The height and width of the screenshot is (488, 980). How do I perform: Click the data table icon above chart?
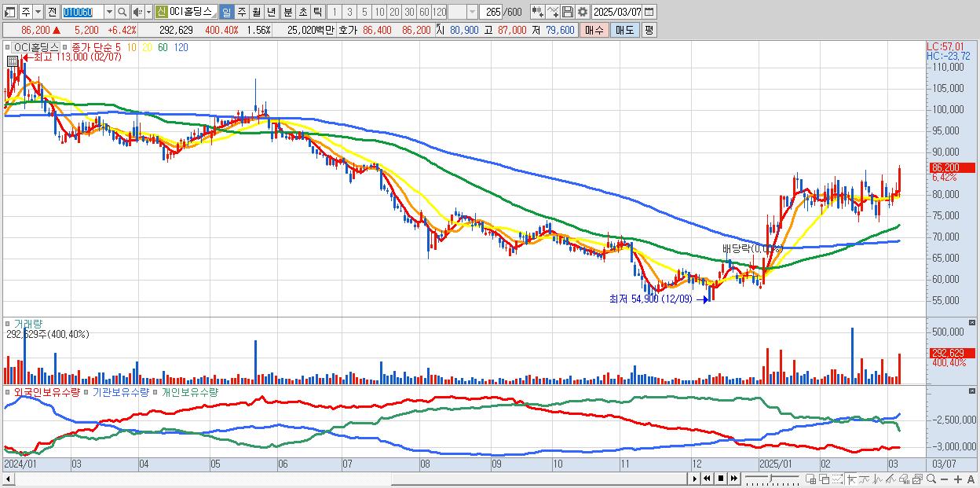click(x=12, y=60)
